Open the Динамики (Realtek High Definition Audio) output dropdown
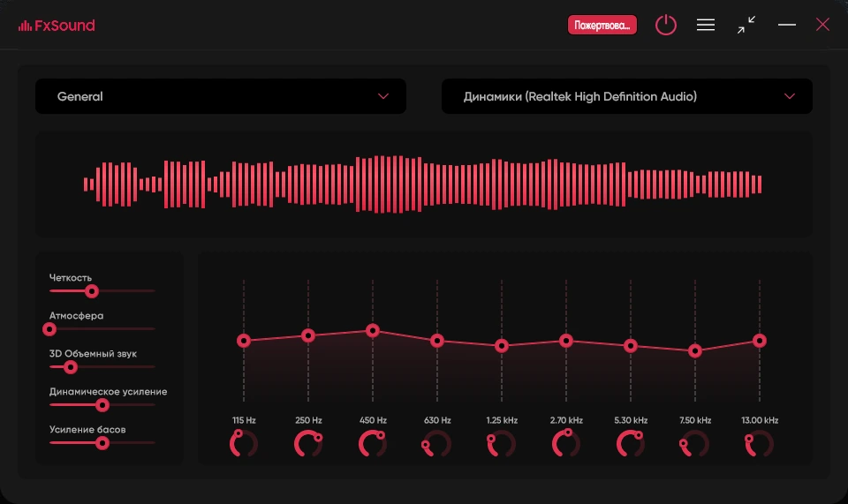This screenshot has height=504, width=848. click(x=627, y=96)
